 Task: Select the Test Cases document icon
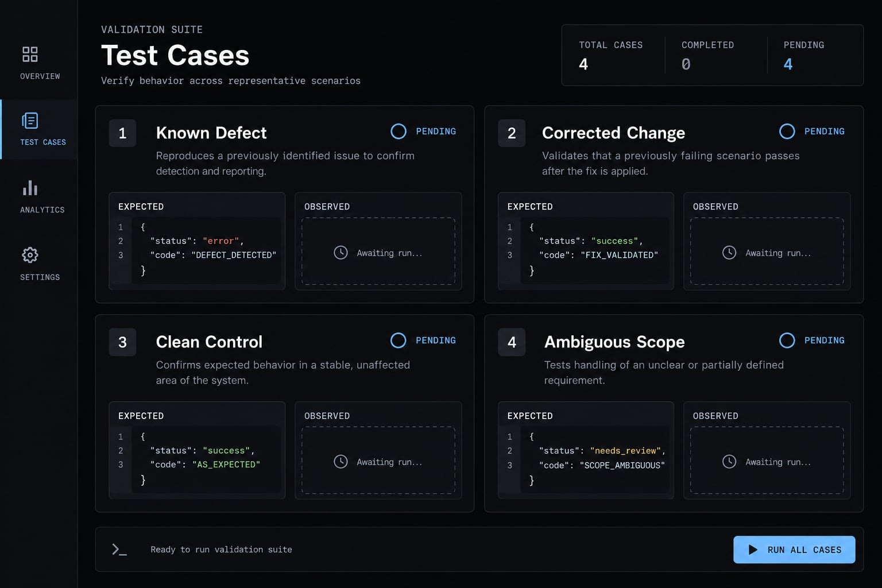coord(30,121)
